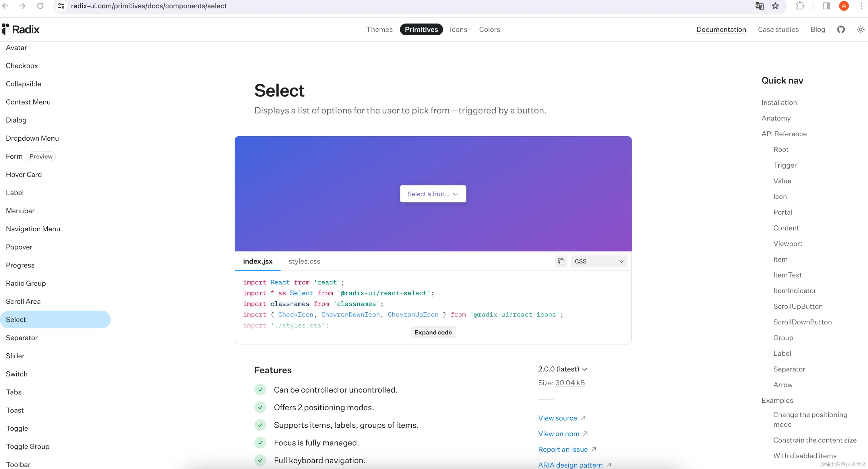The height and width of the screenshot is (469, 868).
Task: Open site information icon in address bar
Action: tap(61, 6)
